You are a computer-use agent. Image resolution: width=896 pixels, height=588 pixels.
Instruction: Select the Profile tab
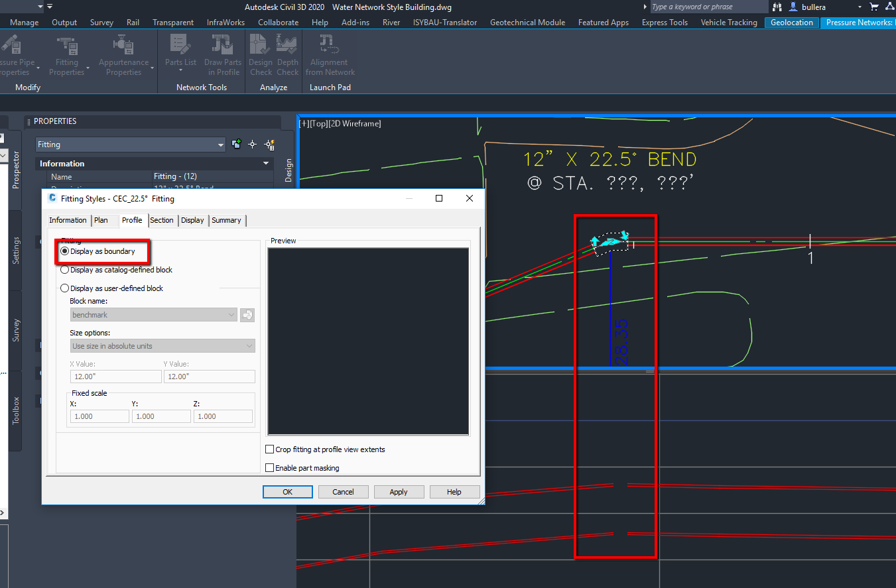coord(132,220)
